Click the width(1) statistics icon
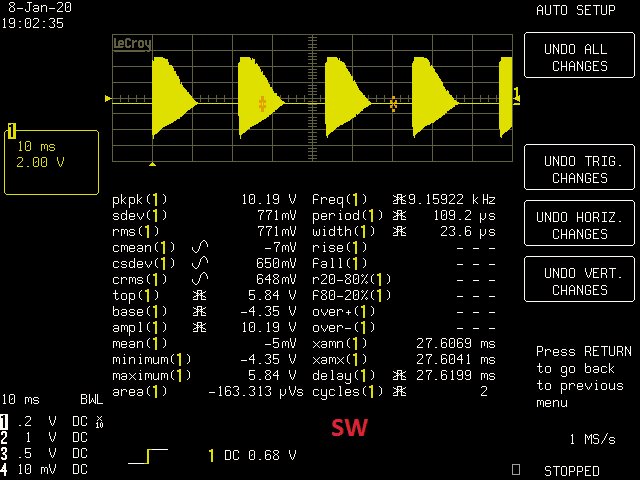Viewport: 640px width, 480px height. (x=399, y=231)
